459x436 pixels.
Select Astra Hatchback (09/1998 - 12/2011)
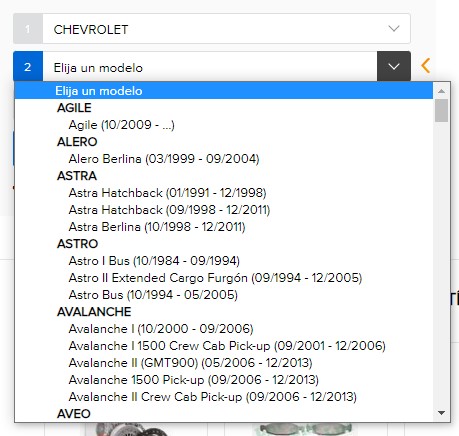[224, 210]
